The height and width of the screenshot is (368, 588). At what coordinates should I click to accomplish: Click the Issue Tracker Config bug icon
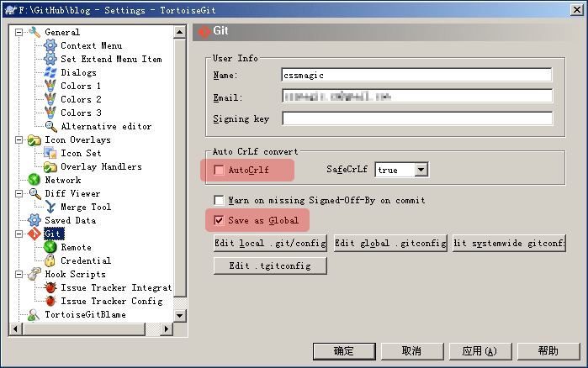pos(50,301)
